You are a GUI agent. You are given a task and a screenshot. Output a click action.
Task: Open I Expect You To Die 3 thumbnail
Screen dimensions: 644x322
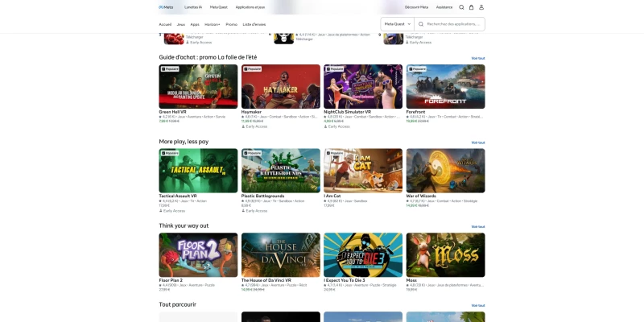click(363, 255)
